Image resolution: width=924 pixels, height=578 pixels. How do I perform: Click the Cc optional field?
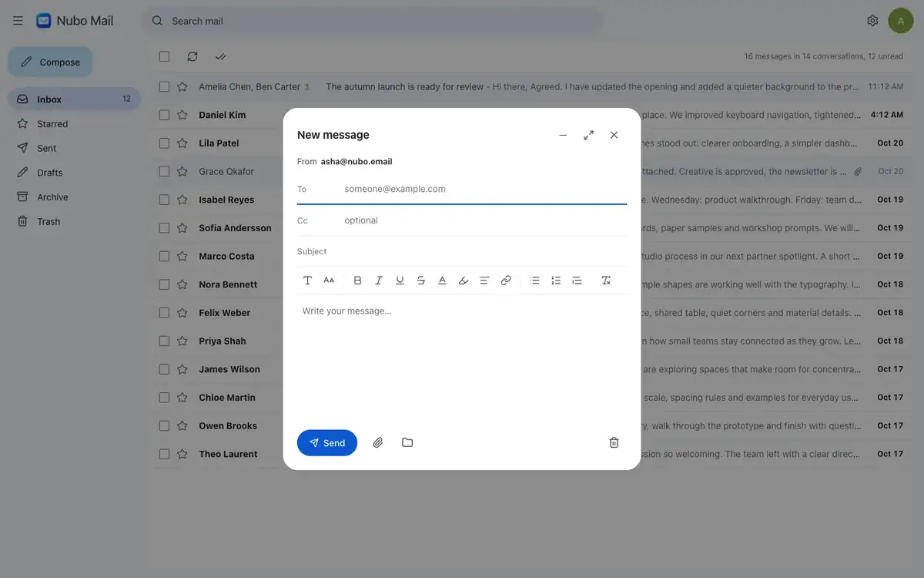[485, 220]
